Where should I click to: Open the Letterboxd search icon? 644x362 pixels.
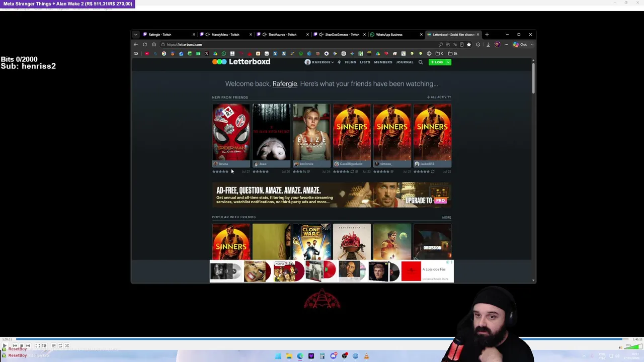421,62
